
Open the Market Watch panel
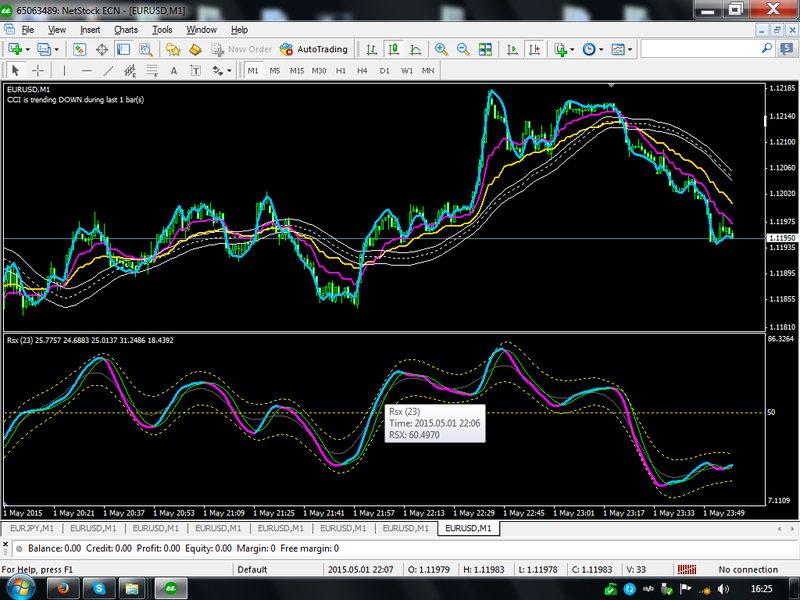coord(80,49)
